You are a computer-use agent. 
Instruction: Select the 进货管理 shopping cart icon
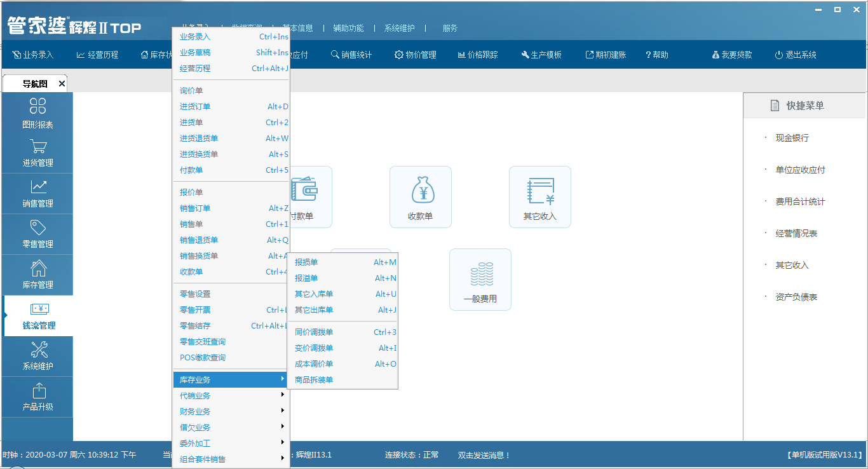[37, 147]
